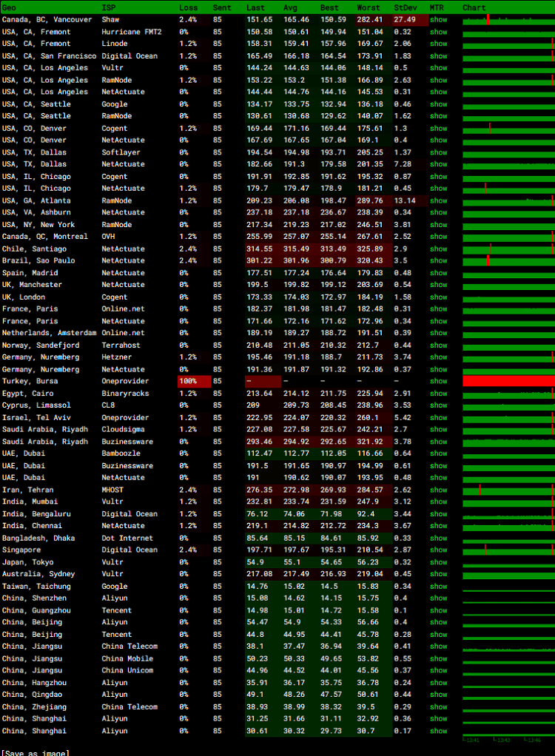Open MTR for UAE, Dubai Bamboozle

[x=439, y=453]
